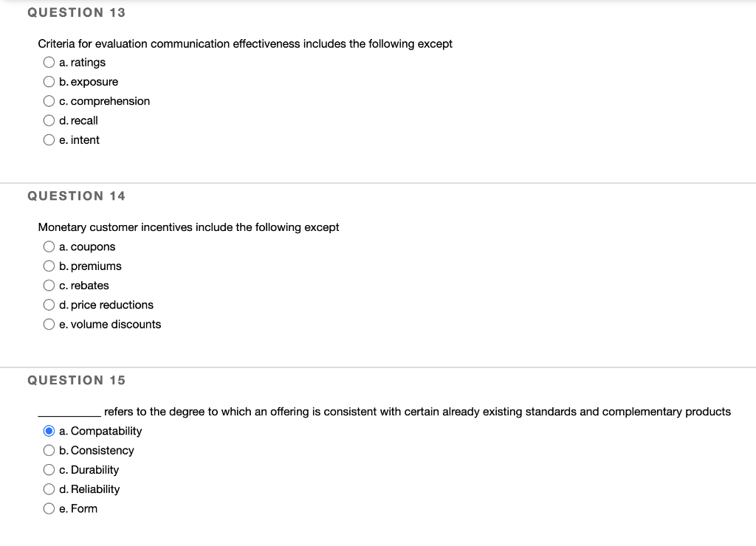The height and width of the screenshot is (546, 756).
Task: Click the QUESTION 14 heading
Action: click(76, 196)
